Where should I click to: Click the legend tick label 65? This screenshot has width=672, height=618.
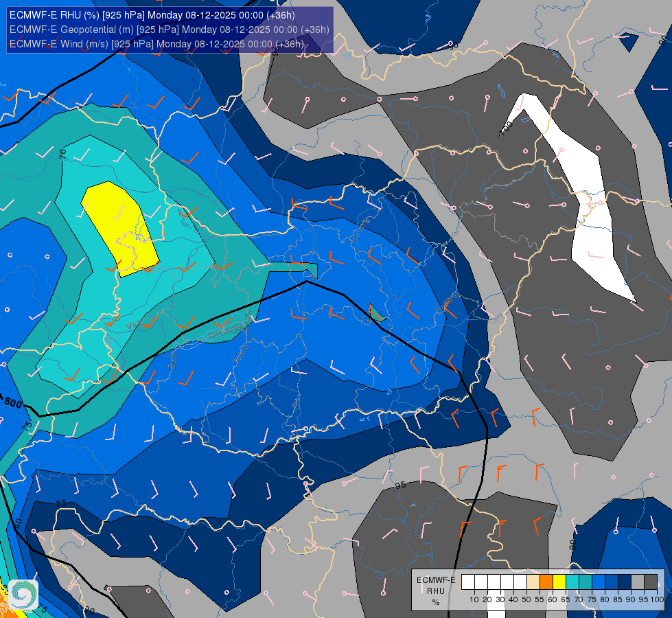click(x=566, y=599)
